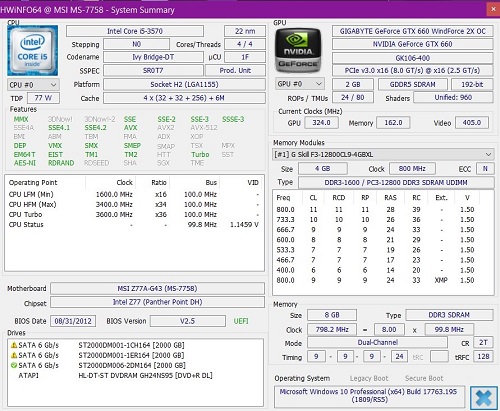Viewport: 500px width, 411px height.
Task: Select the HL-DT-ST DVDRAM GH24NS95 drive row
Action: 135,375
